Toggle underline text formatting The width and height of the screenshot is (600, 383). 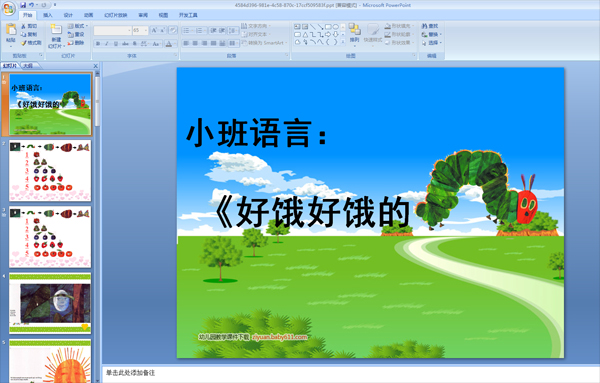pos(116,44)
